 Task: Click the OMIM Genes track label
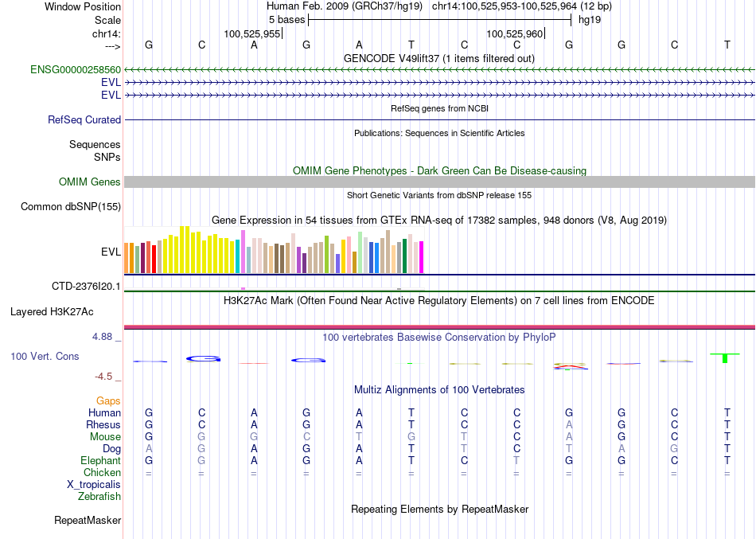click(x=90, y=182)
